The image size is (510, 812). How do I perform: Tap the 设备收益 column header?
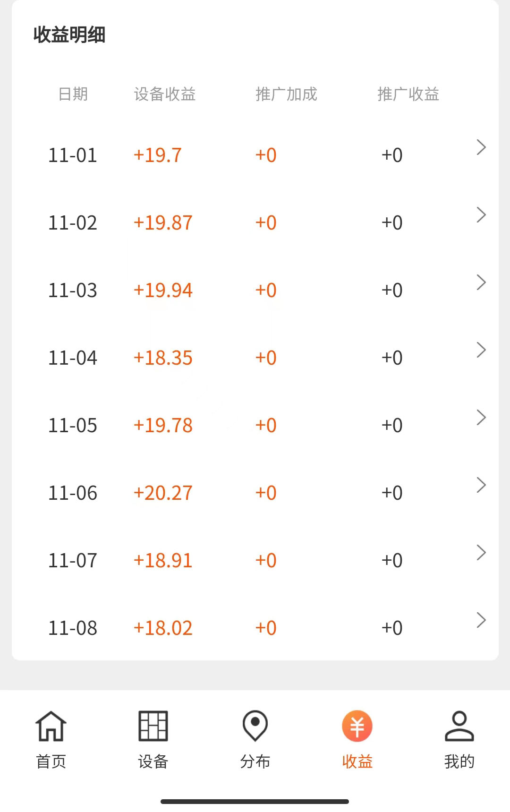click(165, 94)
